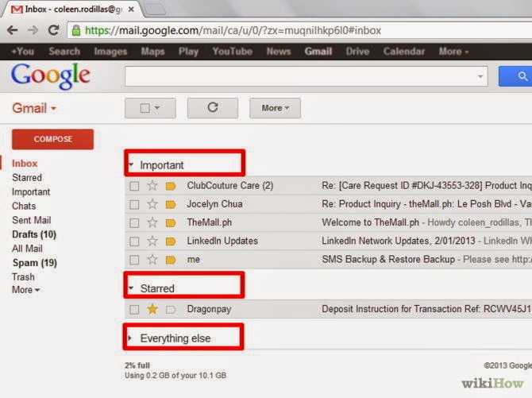The image size is (532, 398).
Task: Open +You in Google bar
Action: tap(23, 52)
